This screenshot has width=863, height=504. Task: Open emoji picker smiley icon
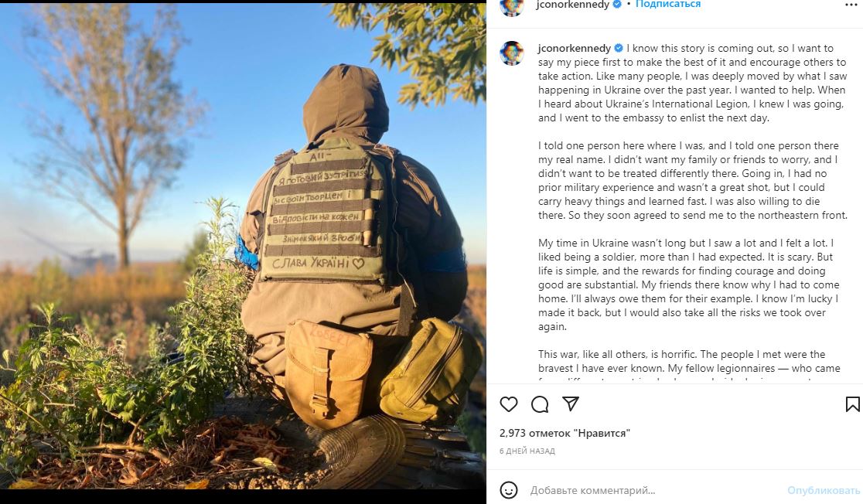click(509, 489)
